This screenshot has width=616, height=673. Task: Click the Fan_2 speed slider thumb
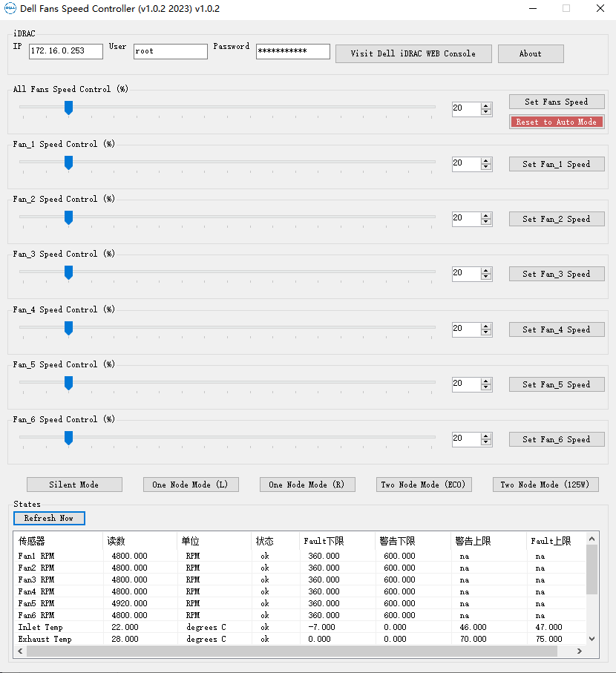[x=68, y=217]
